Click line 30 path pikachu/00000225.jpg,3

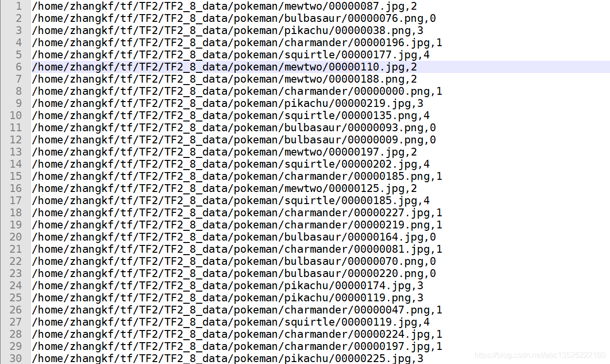tap(227, 359)
